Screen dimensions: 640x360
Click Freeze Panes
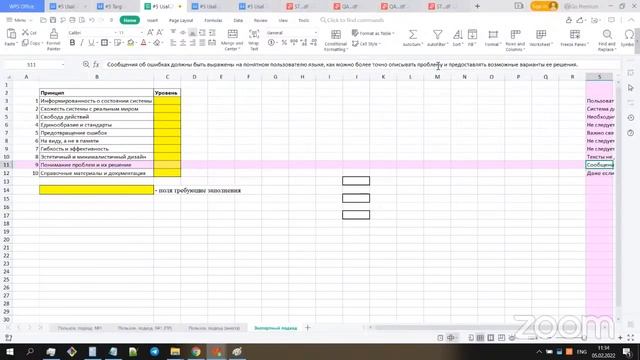[x=575, y=38]
